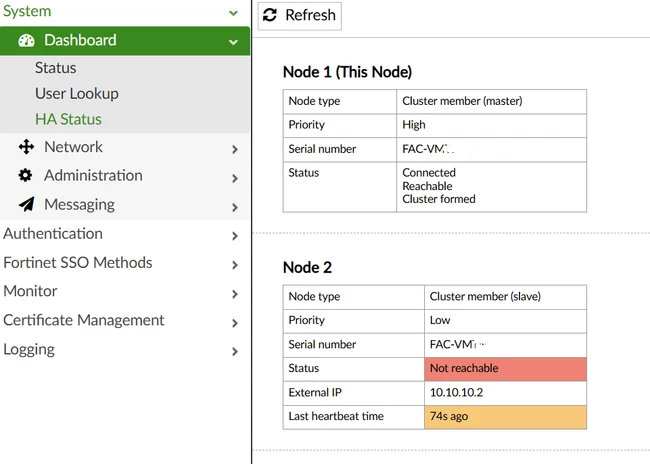Click the Network arrows icon
The width and height of the screenshot is (650, 464).
pos(26,147)
